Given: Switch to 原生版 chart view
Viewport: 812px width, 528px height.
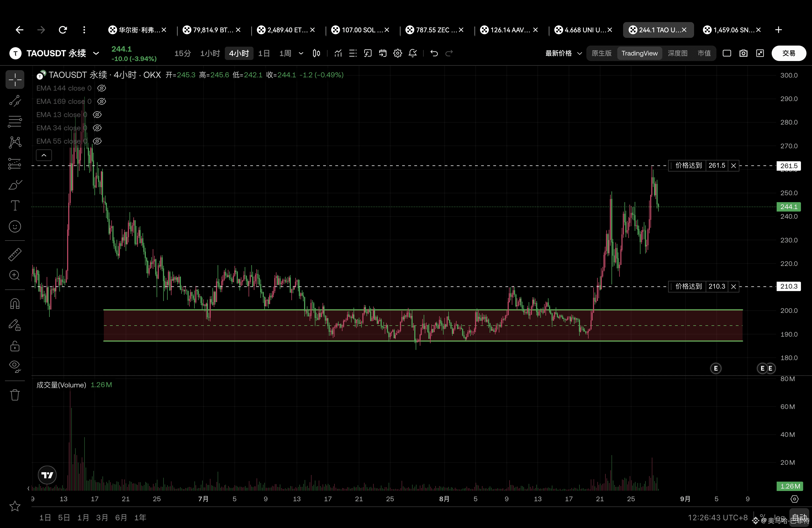Looking at the screenshot, I should [x=602, y=53].
